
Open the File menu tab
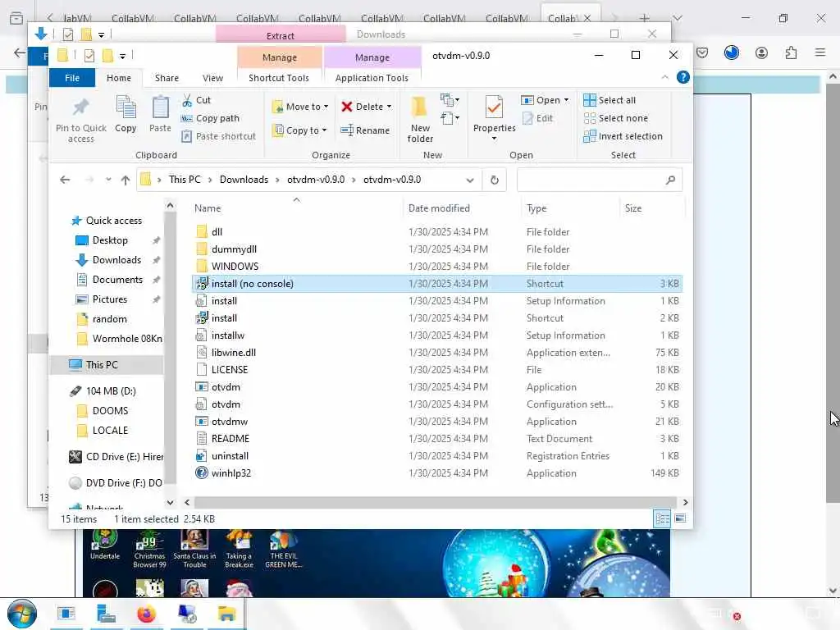pos(72,78)
